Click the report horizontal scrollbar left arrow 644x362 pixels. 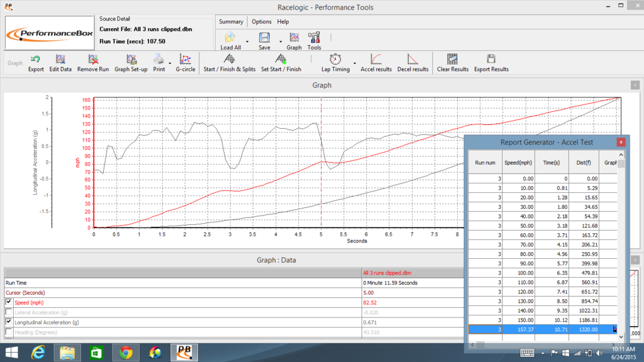472,345
